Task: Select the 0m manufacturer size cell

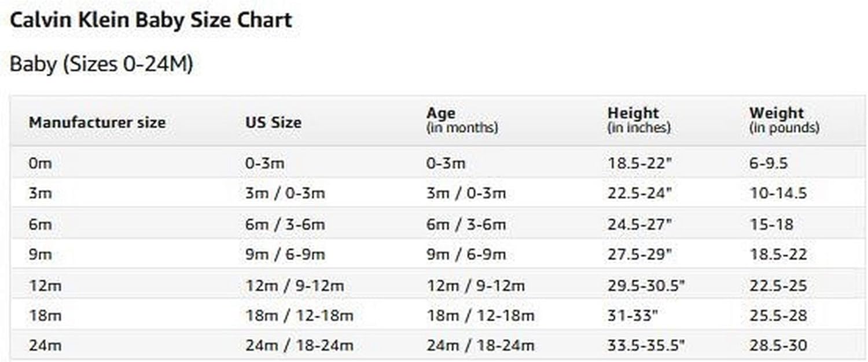Action: pos(41,164)
